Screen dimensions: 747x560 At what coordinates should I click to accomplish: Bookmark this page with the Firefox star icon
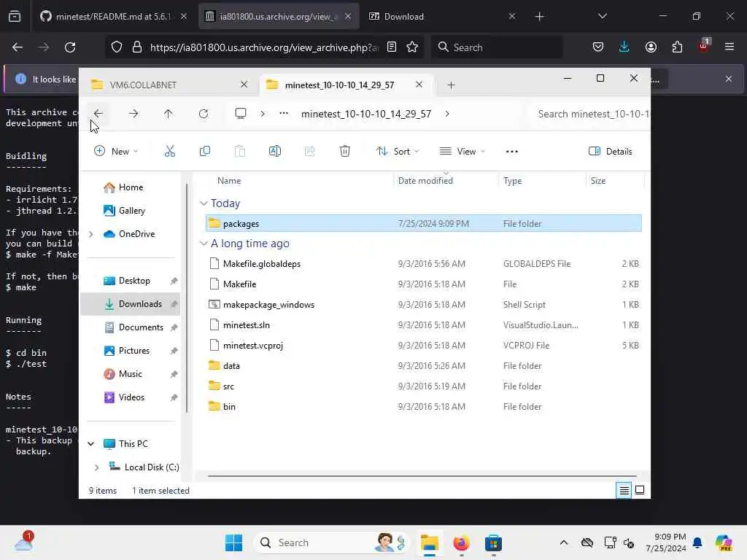tap(412, 47)
